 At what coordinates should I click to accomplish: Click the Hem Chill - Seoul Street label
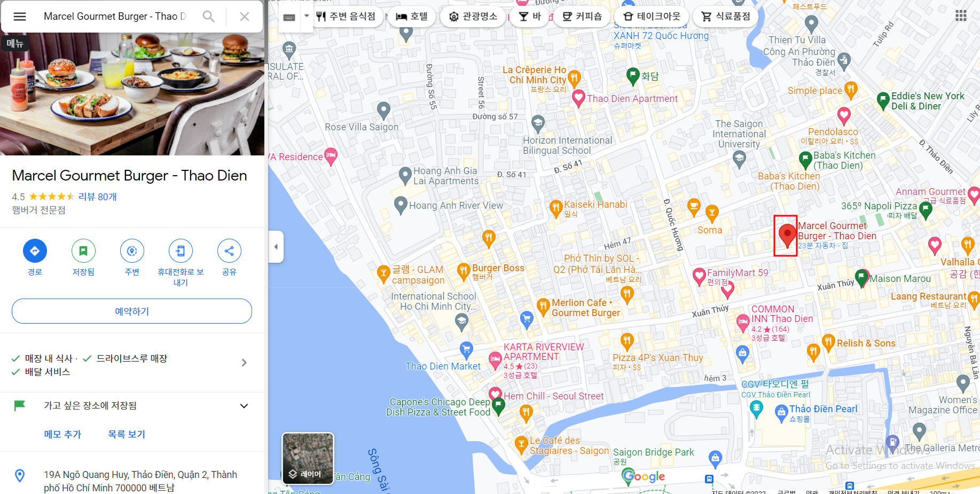pos(554,396)
